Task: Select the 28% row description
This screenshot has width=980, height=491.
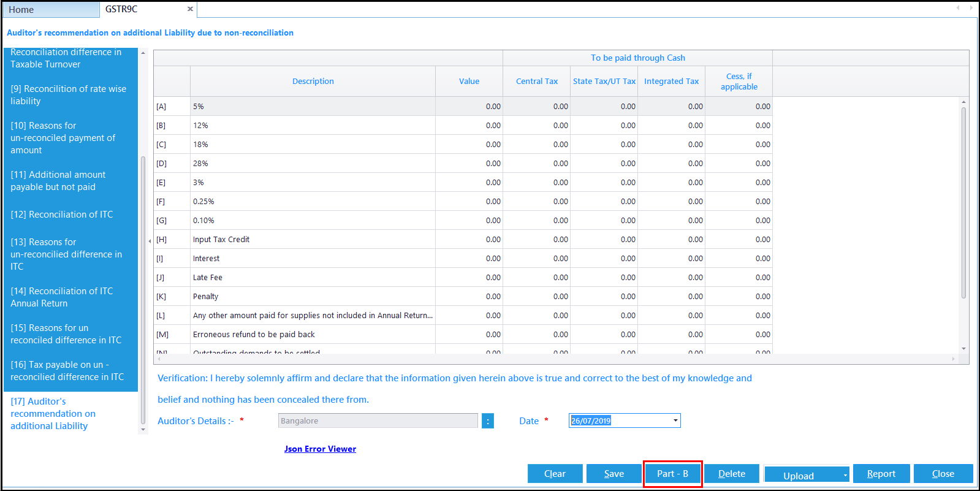Action: click(313, 163)
